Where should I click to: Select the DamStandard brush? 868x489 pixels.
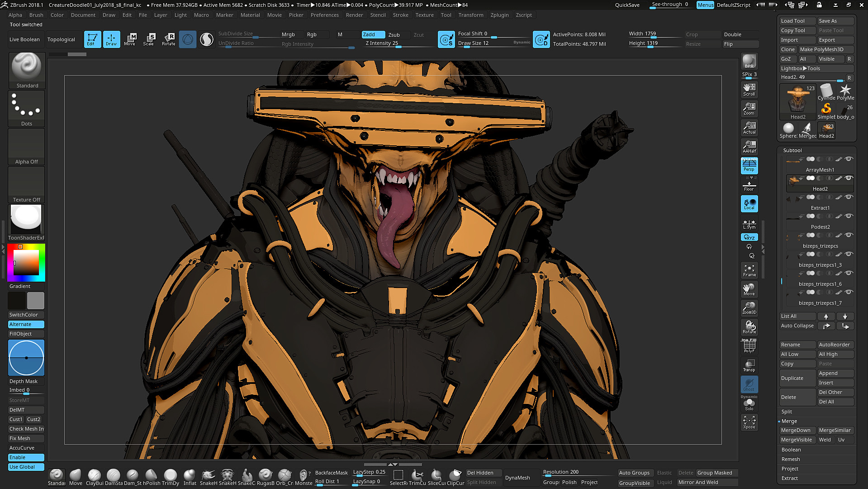point(114,477)
